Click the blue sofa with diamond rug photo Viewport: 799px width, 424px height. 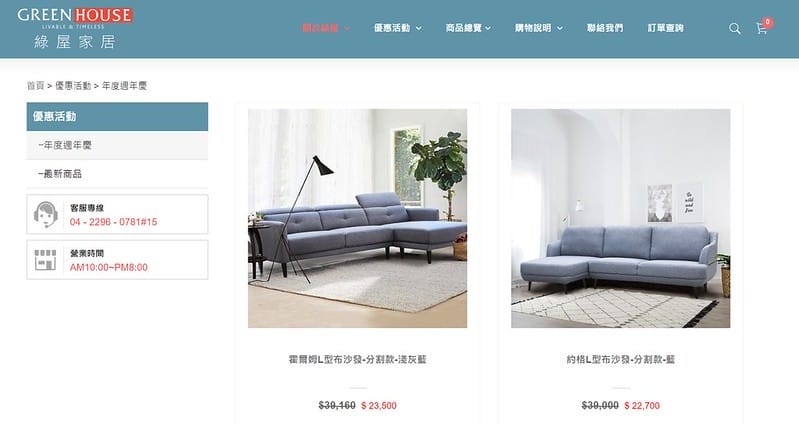(621, 218)
